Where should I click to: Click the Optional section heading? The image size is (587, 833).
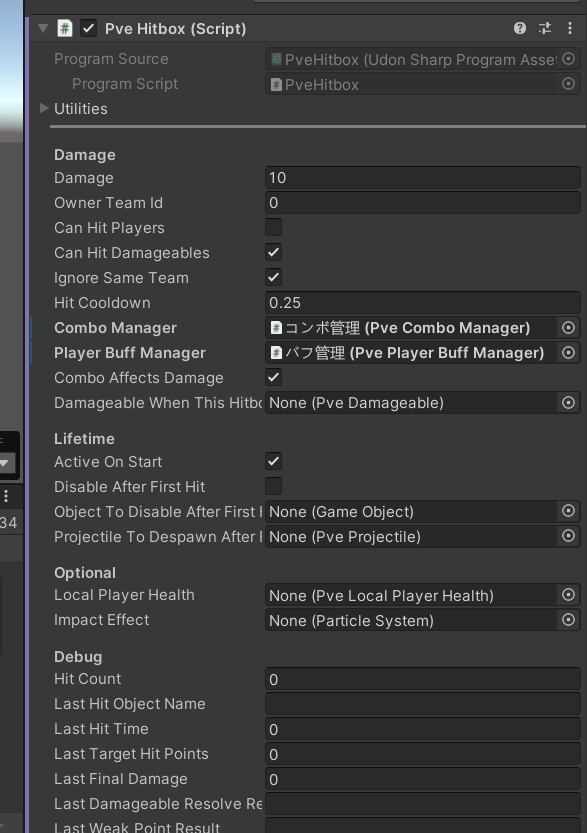click(x=84, y=573)
